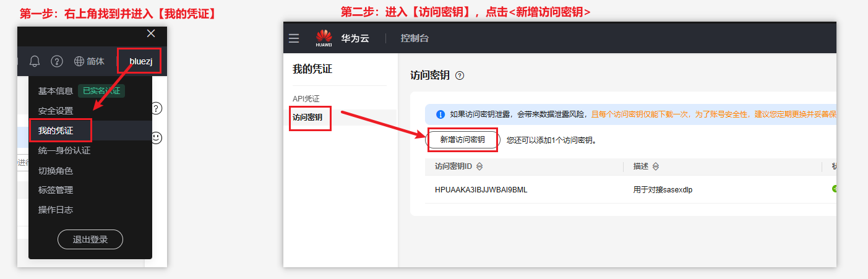The width and height of the screenshot is (868, 279).
Task: Switch to API凭证 in left sidebar
Action: tap(306, 99)
